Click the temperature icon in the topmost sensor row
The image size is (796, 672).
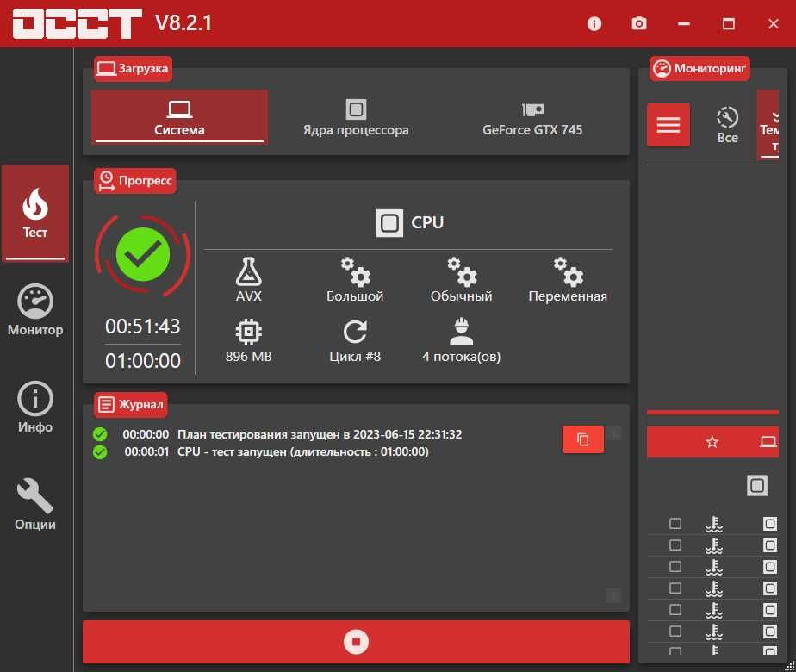click(x=714, y=524)
